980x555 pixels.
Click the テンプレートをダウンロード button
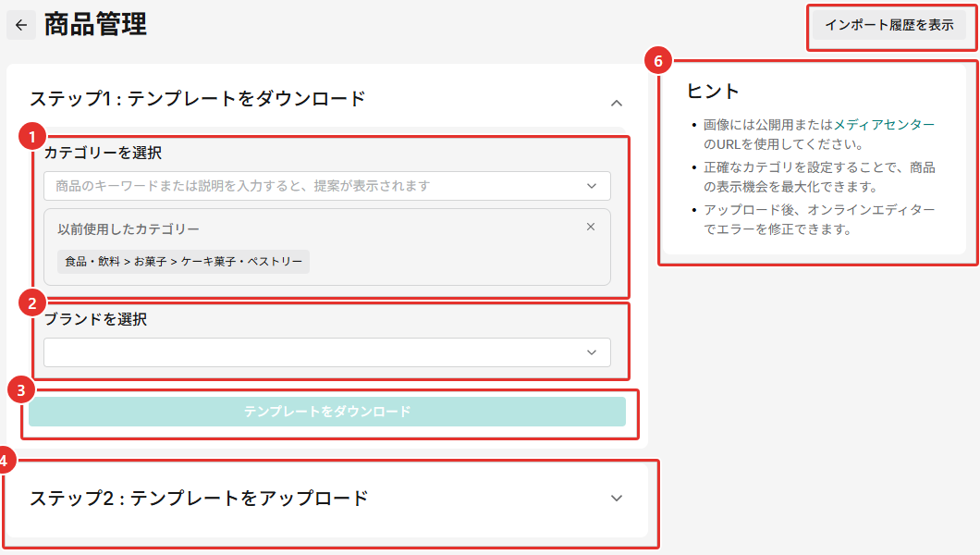pos(327,412)
